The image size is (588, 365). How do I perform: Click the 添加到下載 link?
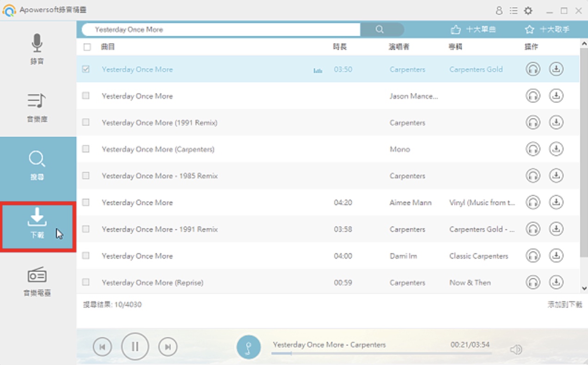click(x=564, y=304)
